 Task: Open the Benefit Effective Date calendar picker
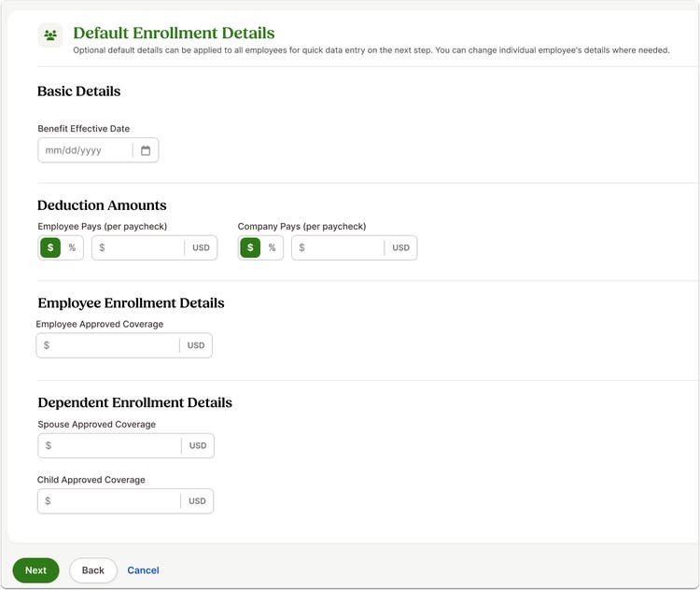[x=146, y=150]
